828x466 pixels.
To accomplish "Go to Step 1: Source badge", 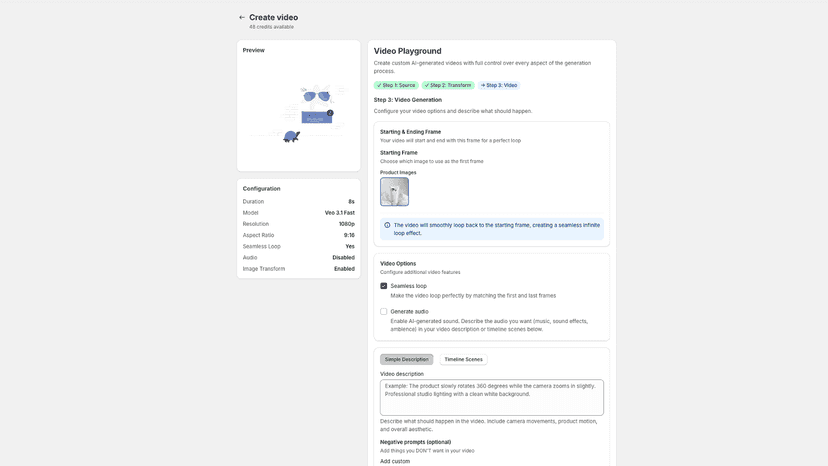I will click(x=396, y=85).
